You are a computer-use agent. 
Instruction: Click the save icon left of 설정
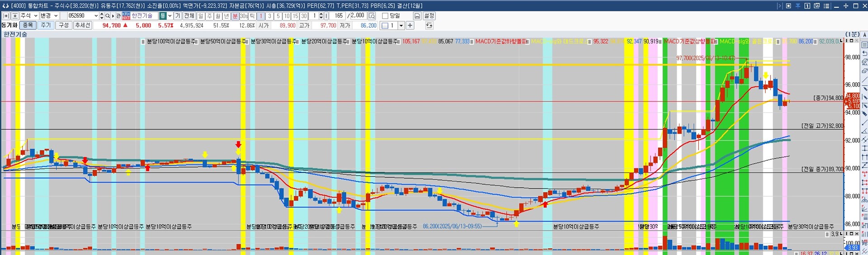[417, 16]
